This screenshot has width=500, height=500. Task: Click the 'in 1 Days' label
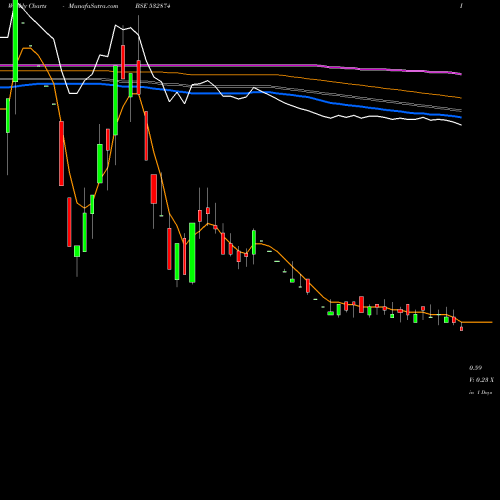click(x=480, y=393)
